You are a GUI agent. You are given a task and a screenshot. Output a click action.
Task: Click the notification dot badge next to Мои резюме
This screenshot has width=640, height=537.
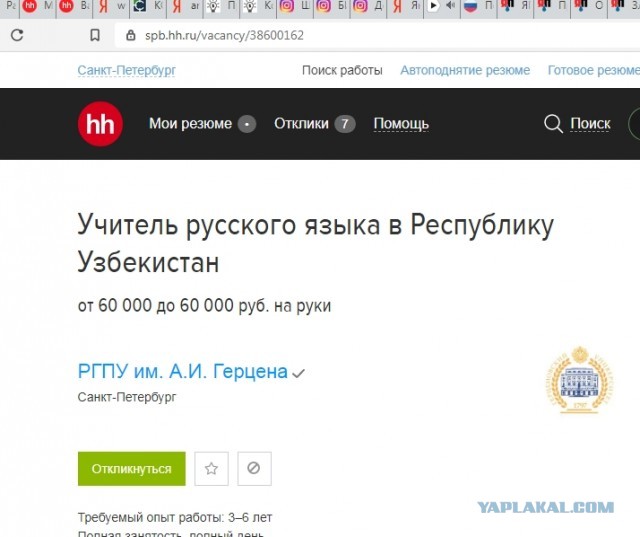[247, 124]
